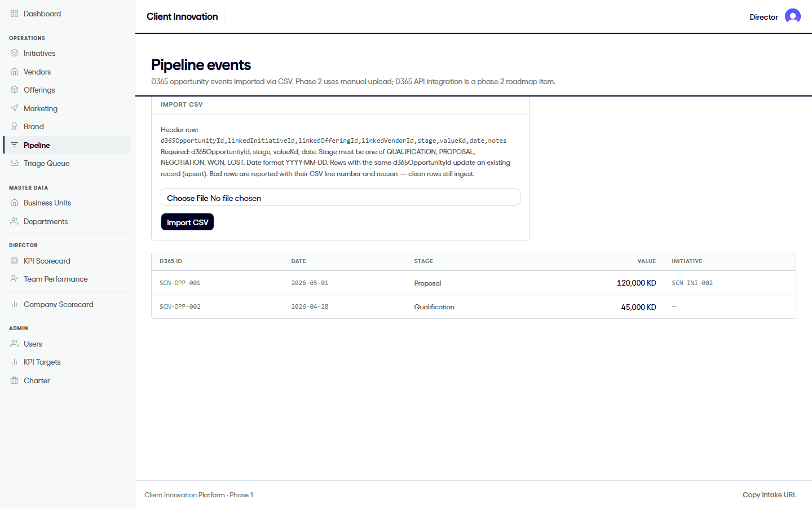This screenshot has height=508, width=812.
Task: Click the Initiatives layers icon
Action: point(14,53)
